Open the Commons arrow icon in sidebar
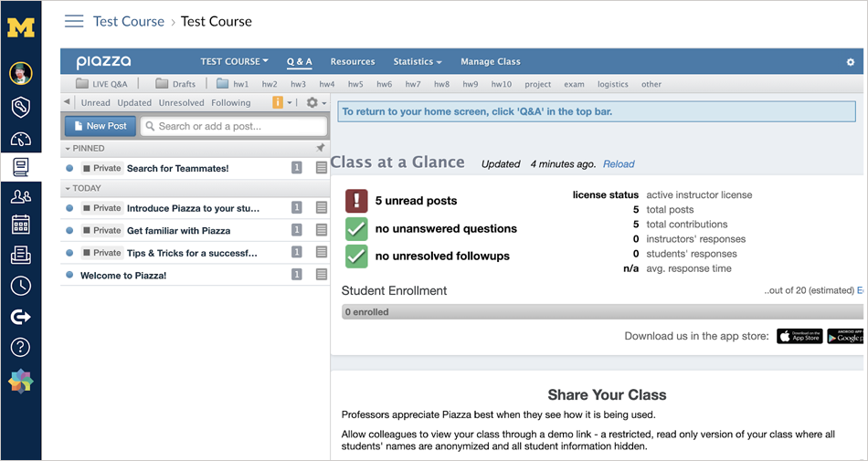This screenshot has width=868, height=461. 20,317
